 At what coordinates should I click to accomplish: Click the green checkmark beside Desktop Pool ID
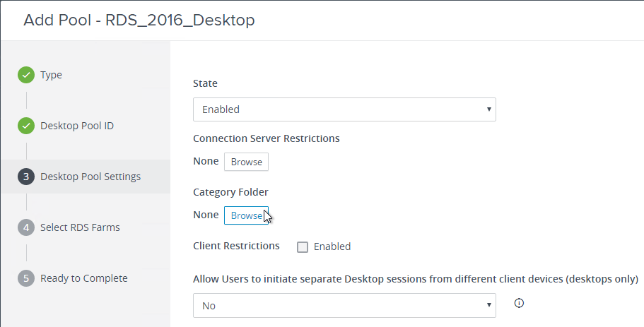26,126
